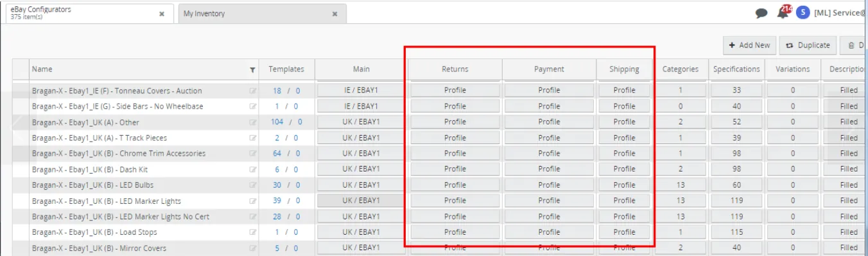Click the Add New button

(749, 45)
